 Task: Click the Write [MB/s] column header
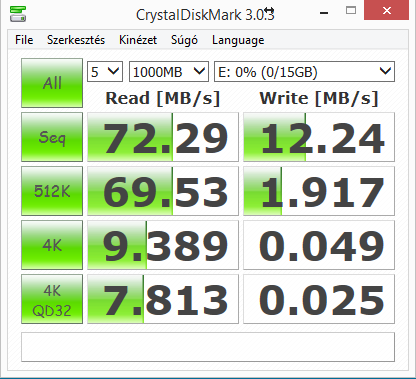319,98
